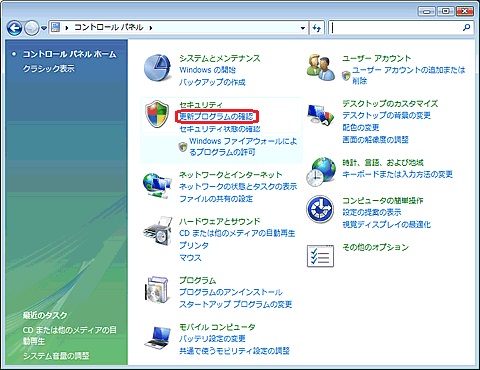Click ファイルの共有の設定 link
Image resolution: width=480 pixels, height=370 pixels.
click(216, 199)
